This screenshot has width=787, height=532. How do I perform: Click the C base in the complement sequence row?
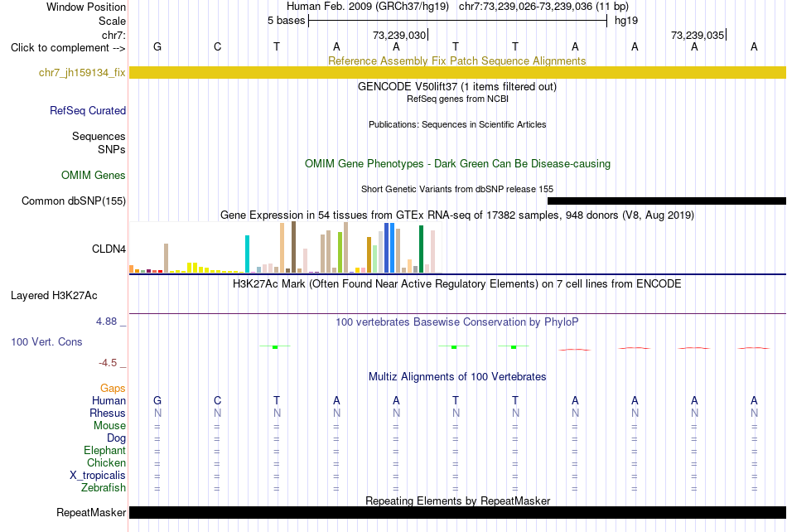point(217,46)
